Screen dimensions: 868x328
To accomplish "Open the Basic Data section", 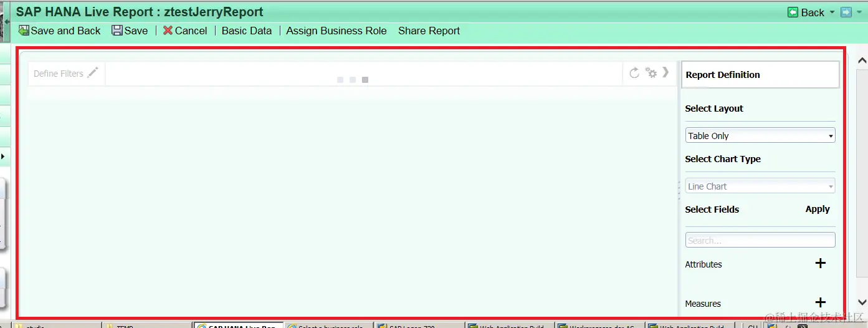I will click(247, 31).
